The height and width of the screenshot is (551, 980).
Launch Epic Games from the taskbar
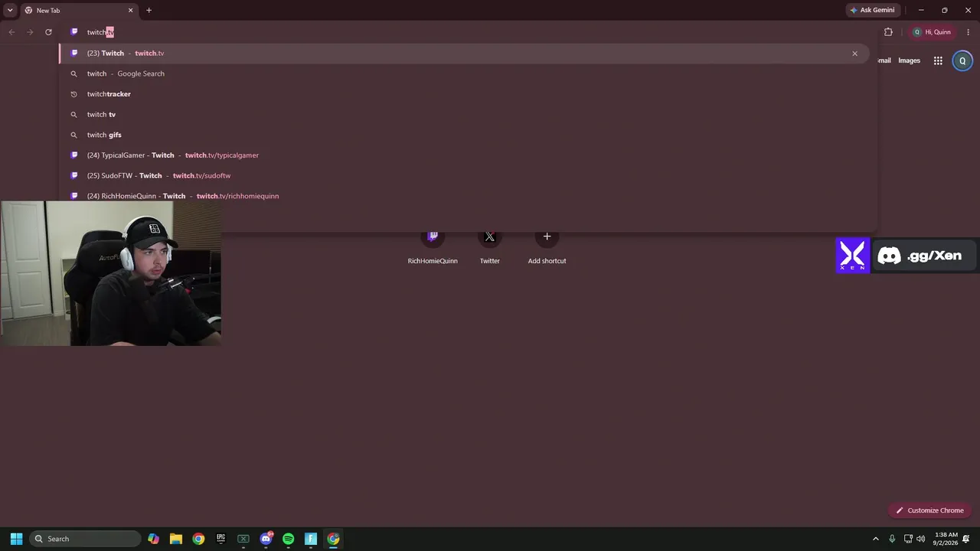coord(221,539)
